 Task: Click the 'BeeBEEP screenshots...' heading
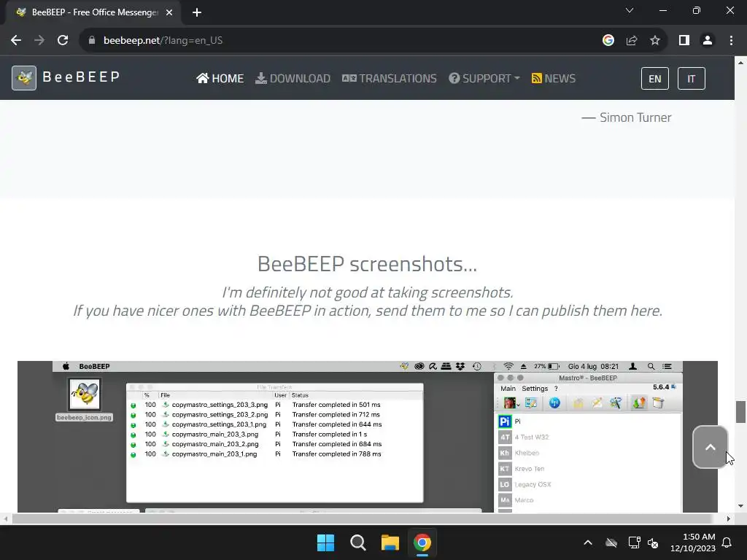pyautogui.click(x=368, y=264)
